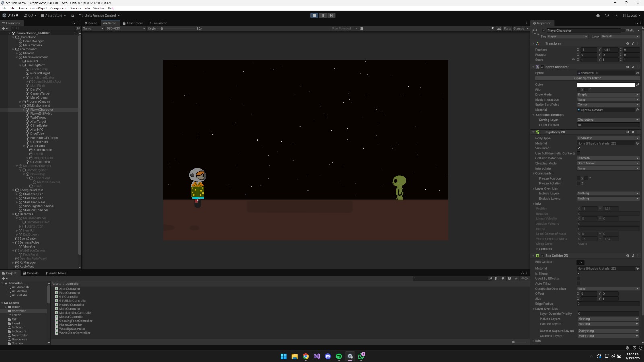Switch to the Animator tab
Viewport: 644px width, 362px height.
(158, 23)
